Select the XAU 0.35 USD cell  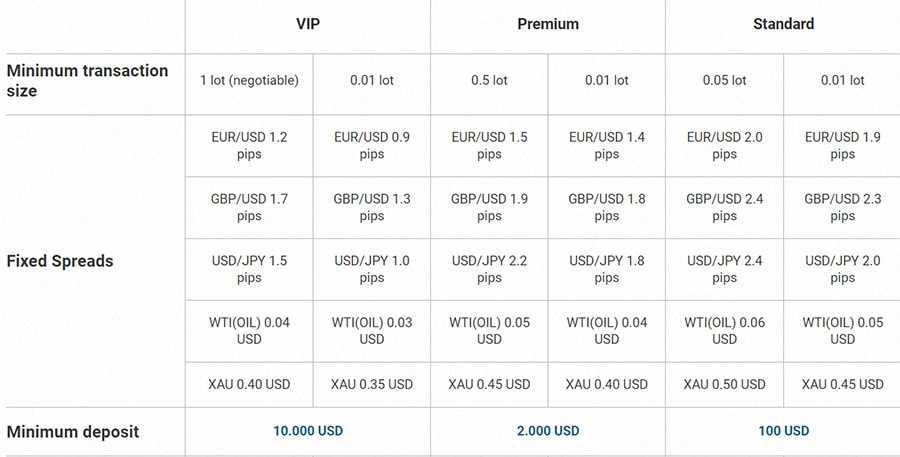point(372,384)
